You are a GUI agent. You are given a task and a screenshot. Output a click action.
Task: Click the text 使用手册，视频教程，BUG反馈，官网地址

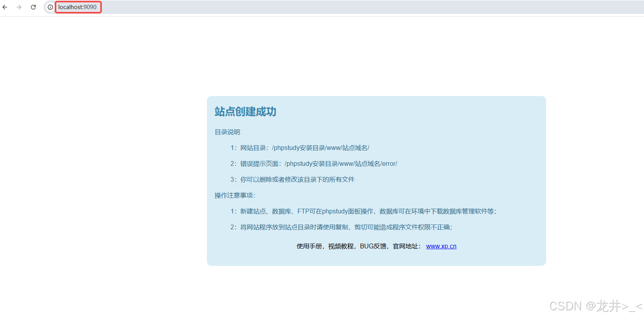[x=359, y=246]
